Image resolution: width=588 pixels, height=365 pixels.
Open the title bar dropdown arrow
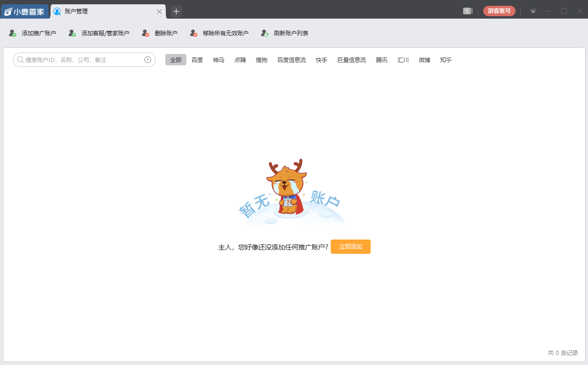533,10
